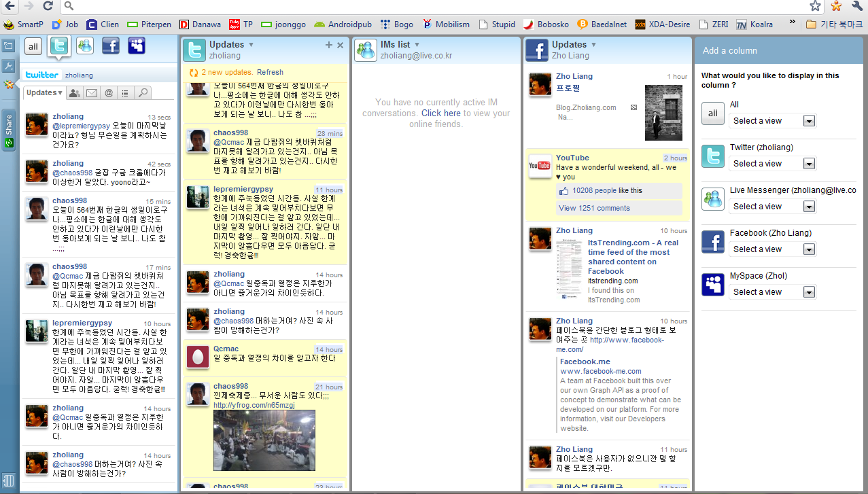Open the Blog.Zholiang.com link in Facebook post
The width and height of the screenshot is (868, 494).
point(586,107)
